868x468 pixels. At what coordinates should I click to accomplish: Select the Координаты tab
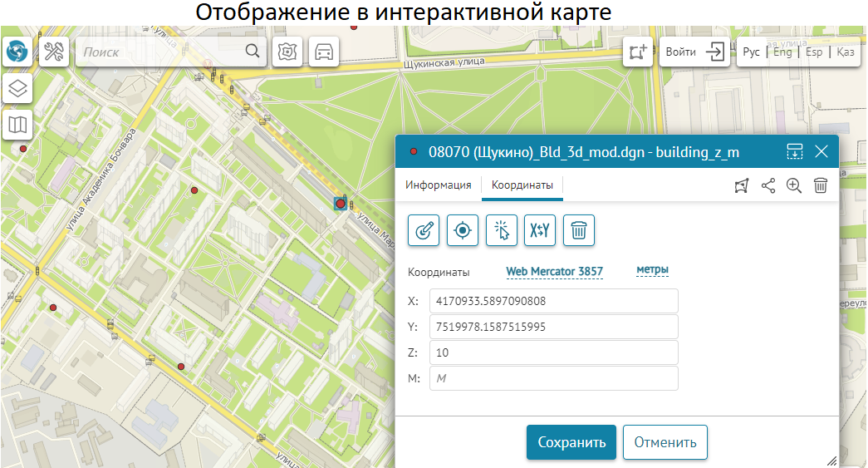(x=522, y=185)
